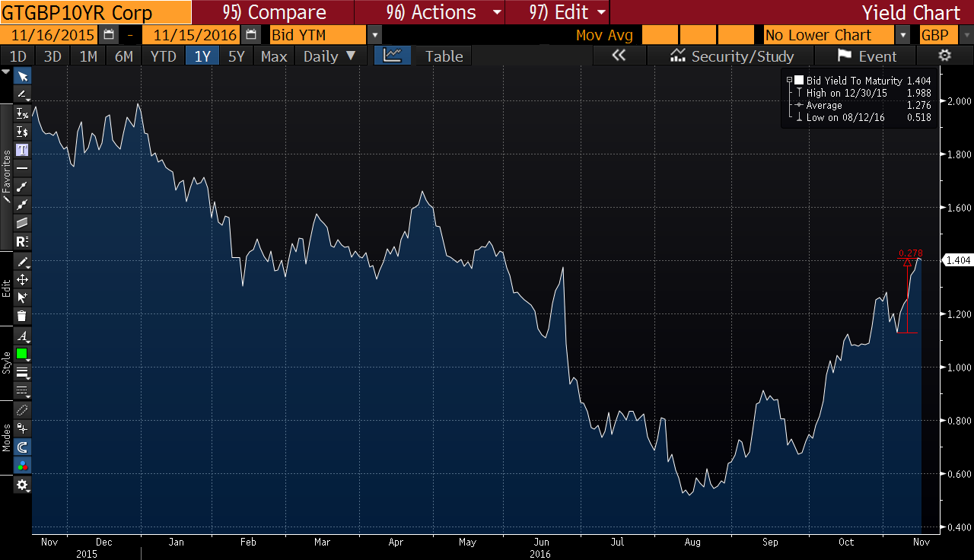
Task: Select the pointer-plus copy tool
Action: tap(23, 298)
